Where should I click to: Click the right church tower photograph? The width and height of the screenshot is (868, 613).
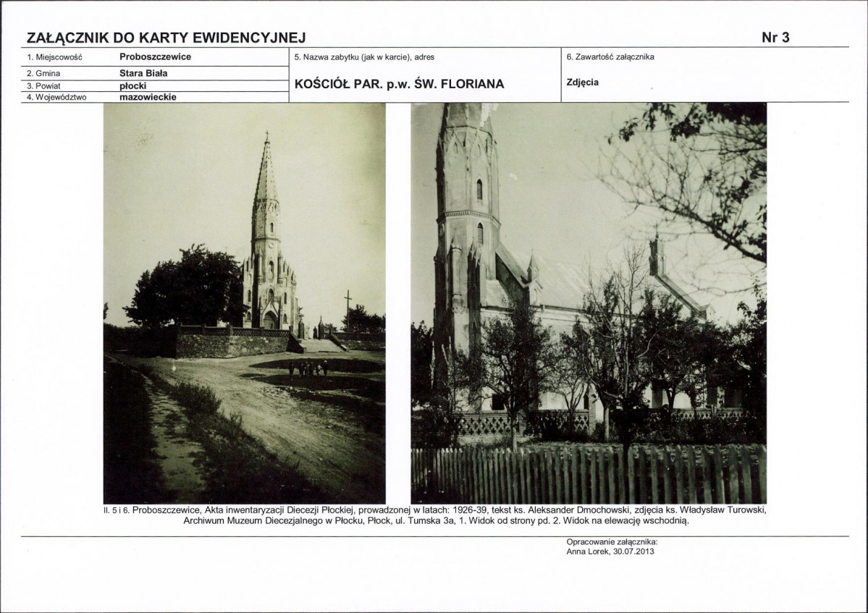pyautogui.click(x=589, y=303)
